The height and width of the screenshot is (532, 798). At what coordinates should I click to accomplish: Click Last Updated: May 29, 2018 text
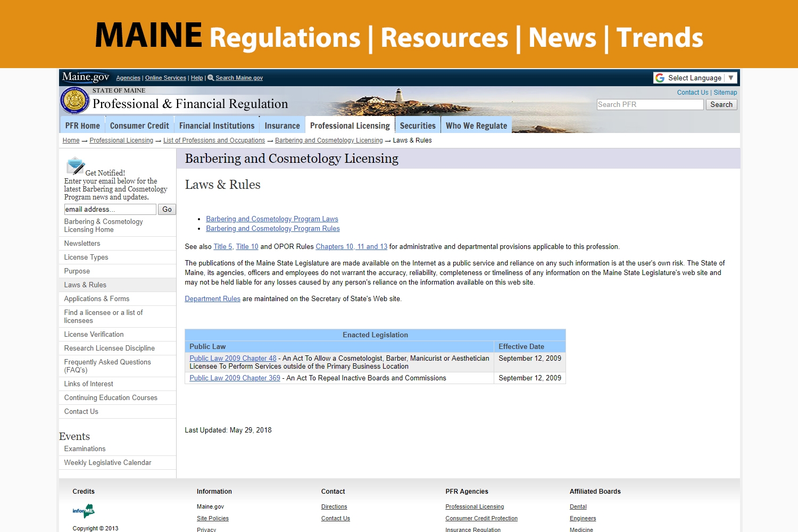point(228,430)
